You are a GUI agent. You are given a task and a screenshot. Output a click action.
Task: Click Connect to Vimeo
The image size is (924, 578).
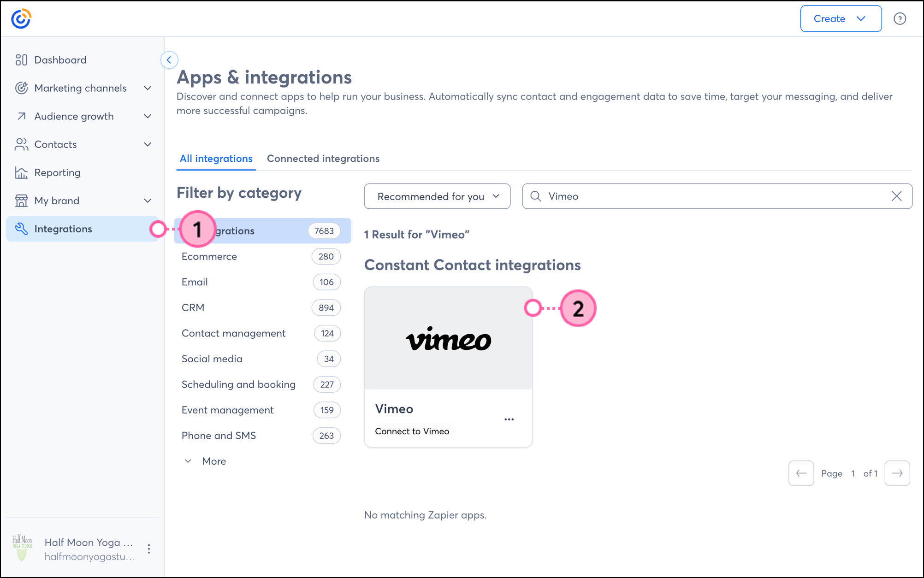point(412,431)
